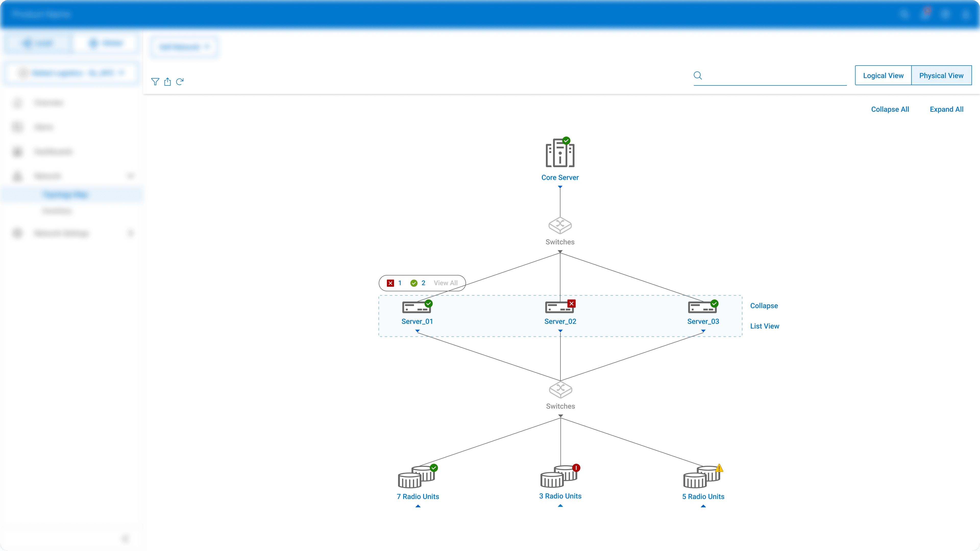Select the upper Switches node icon
The image size is (980, 551).
pos(560,226)
